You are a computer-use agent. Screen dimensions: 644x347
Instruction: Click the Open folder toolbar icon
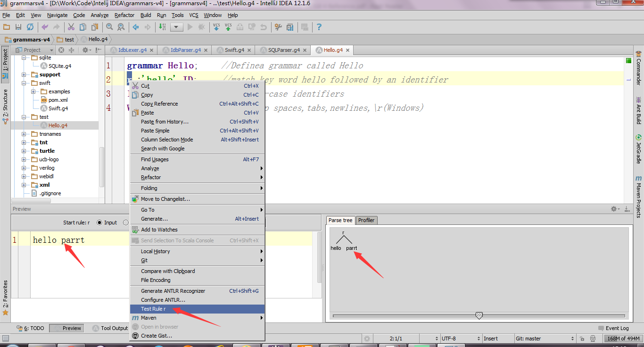click(7, 27)
